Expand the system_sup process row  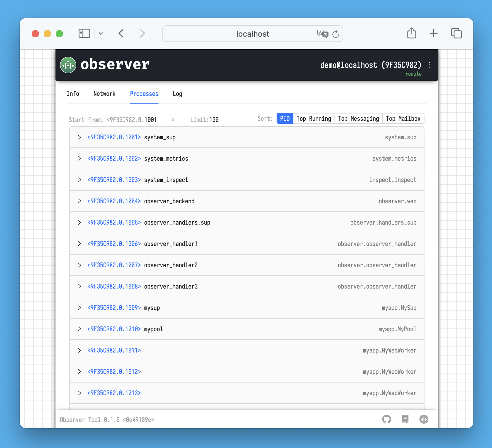pyautogui.click(x=79, y=137)
